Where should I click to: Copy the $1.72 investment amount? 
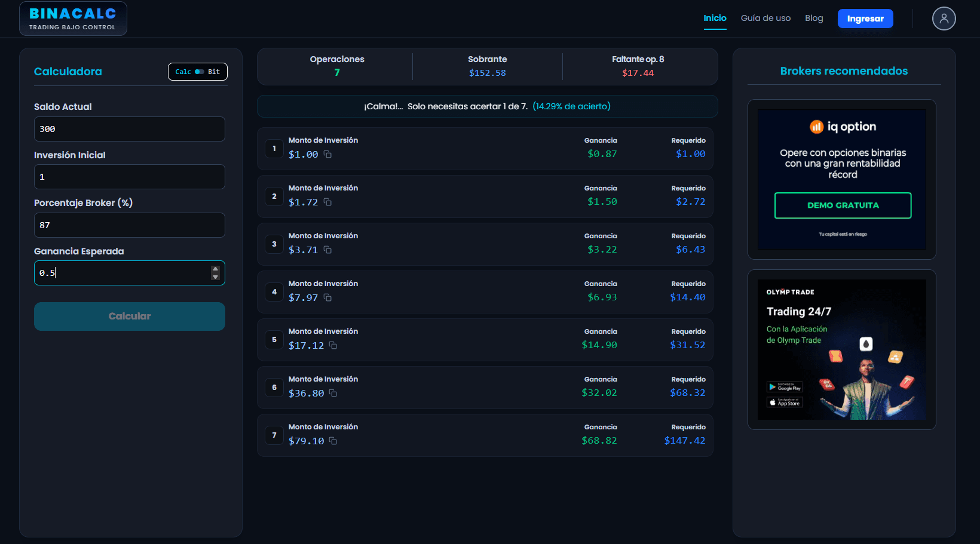pos(327,202)
